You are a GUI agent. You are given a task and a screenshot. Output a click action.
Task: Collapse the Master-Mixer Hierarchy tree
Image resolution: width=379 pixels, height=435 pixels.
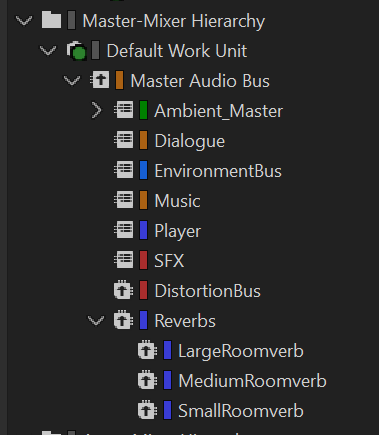(24, 21)
